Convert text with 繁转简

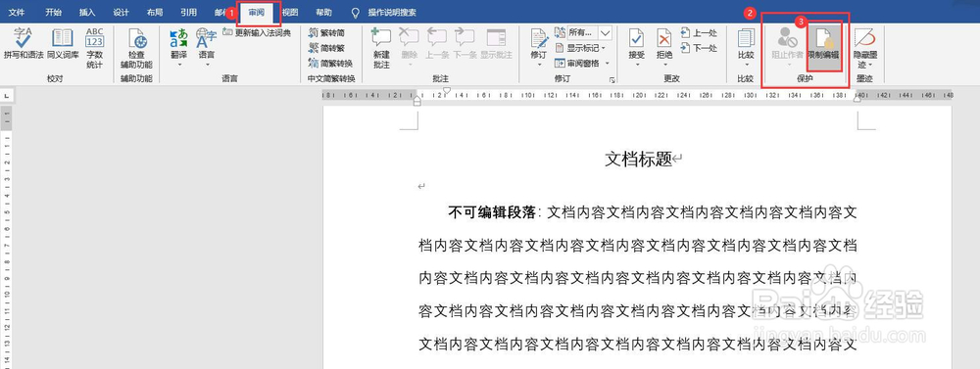pos(327,32)
